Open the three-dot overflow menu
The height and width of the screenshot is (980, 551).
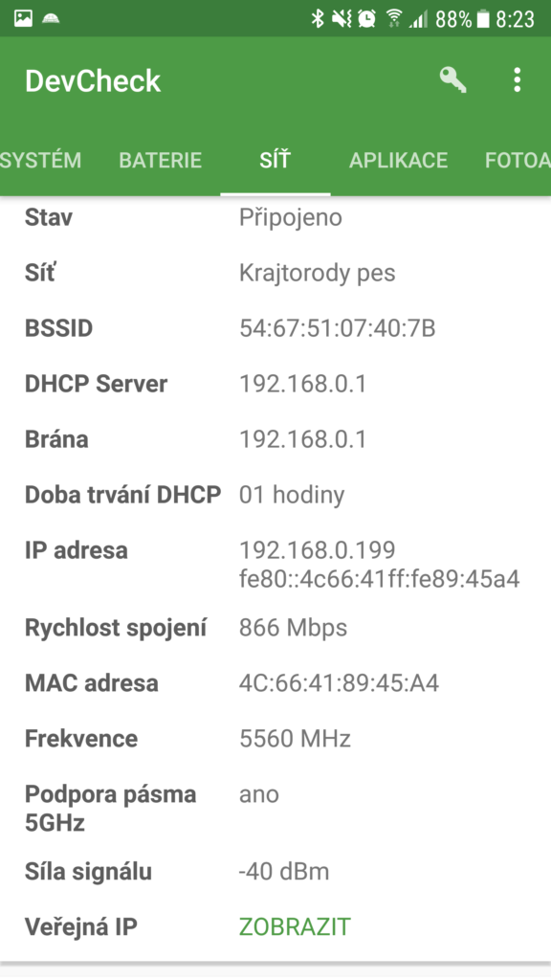517,80
